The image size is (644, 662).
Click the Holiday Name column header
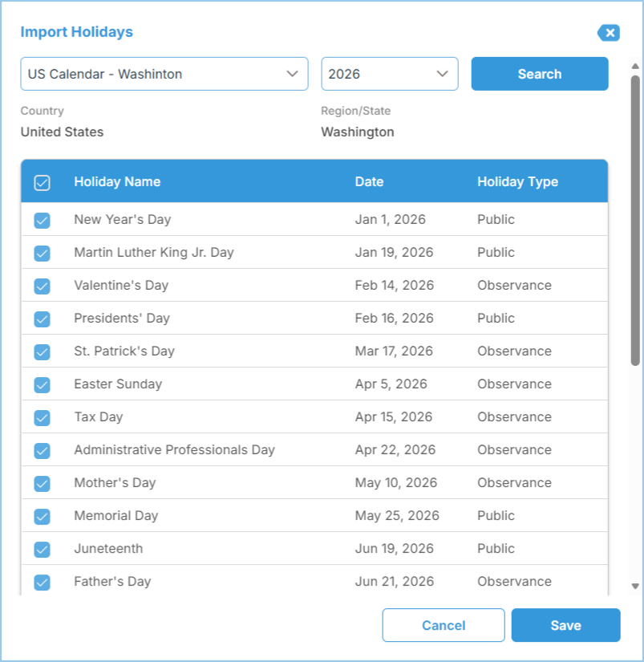point(117,182)
